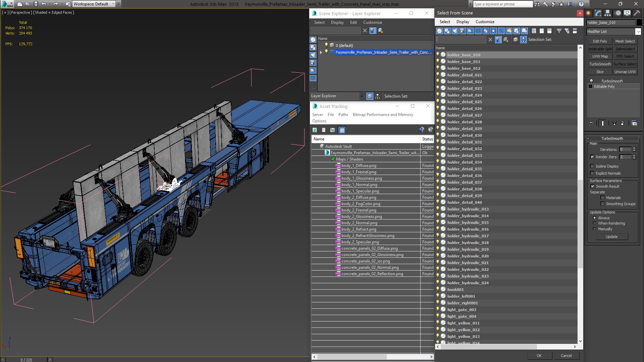Toggle Display Lights filter icon
This screenshot has height=362, width=644.
[455, 31]
